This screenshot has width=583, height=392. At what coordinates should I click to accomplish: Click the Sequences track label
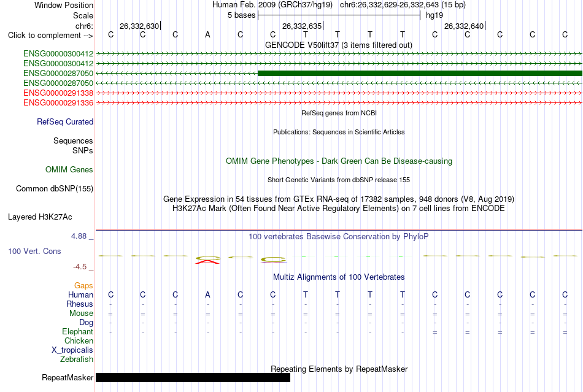pos(73,141)
